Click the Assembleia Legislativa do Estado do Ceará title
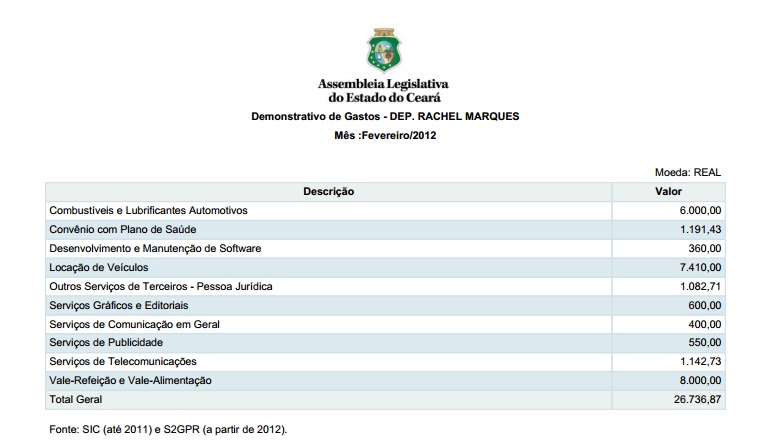Viewport: 777px width, 443px height. point(384,91)
